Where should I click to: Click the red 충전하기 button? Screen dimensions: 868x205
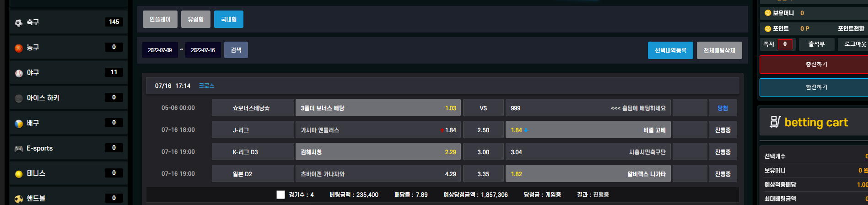click(x=817, y=65)
